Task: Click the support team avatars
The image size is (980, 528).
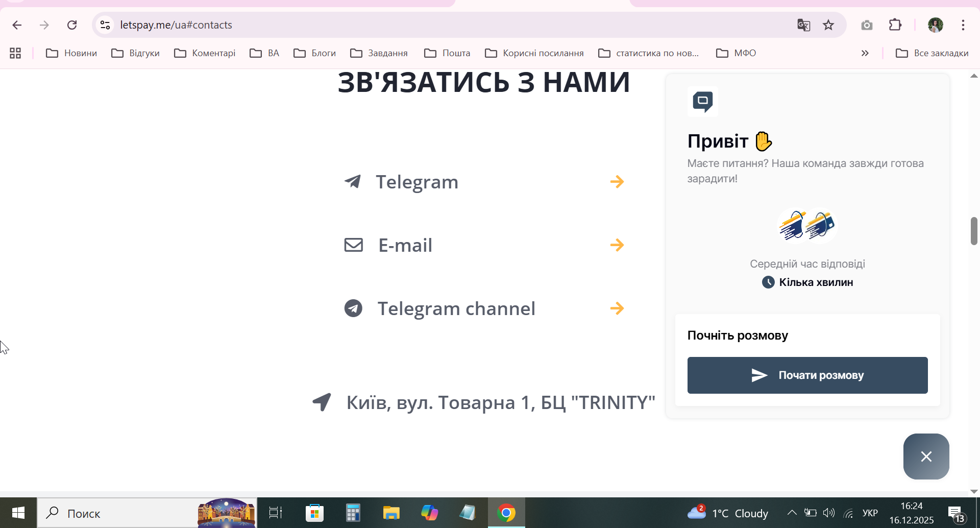Action: (807, 226)
